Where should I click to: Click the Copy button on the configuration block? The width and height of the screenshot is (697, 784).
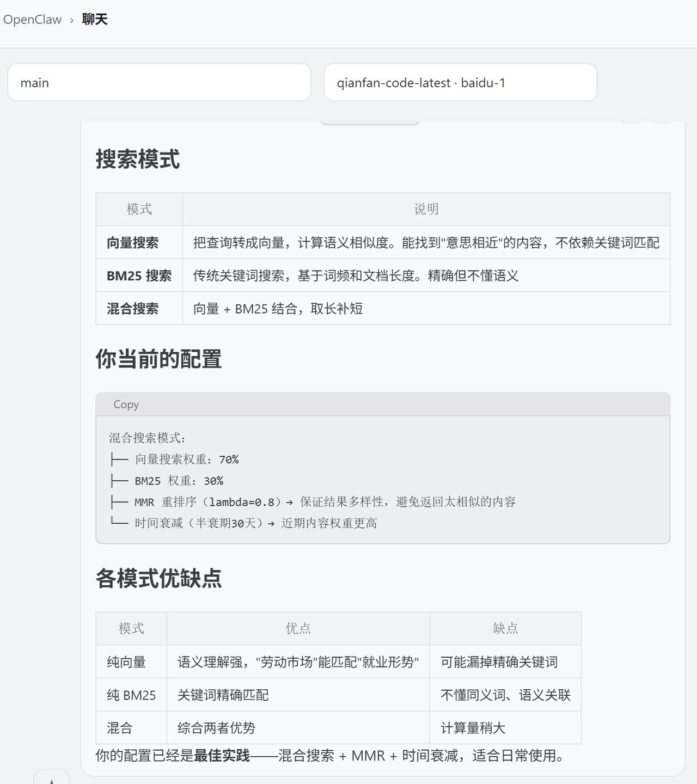tap(126, 404)
